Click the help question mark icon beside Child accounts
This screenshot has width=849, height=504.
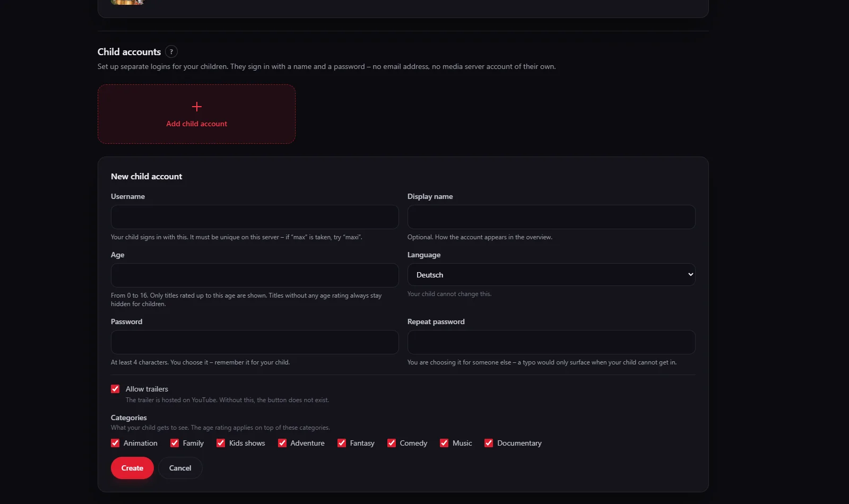(x=171, y=51)
